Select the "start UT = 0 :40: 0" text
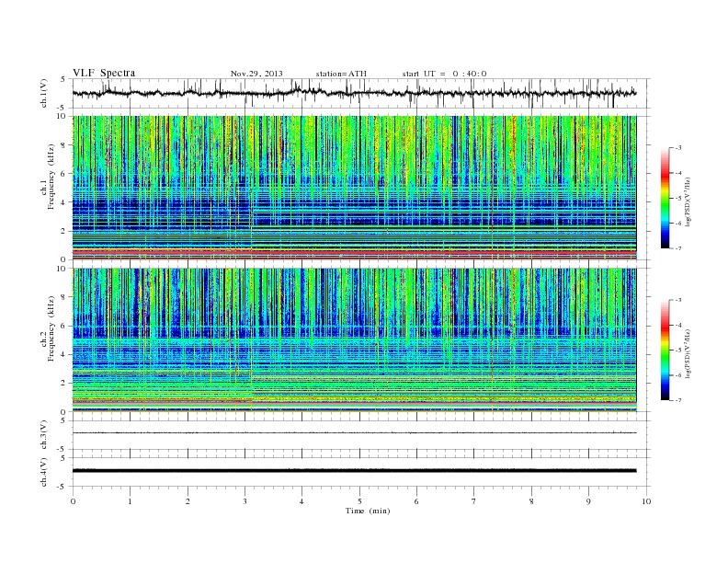The width and height of the screenshot is (728, 563). (444, 74)
